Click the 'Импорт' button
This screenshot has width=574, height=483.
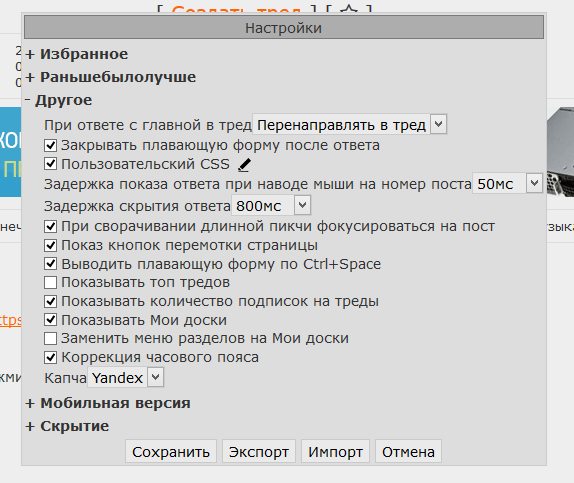point(335,452)
